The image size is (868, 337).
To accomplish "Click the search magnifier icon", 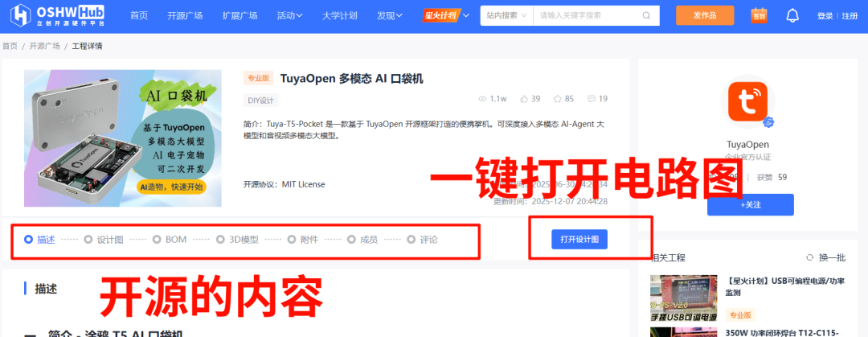I will pos(646,15).
